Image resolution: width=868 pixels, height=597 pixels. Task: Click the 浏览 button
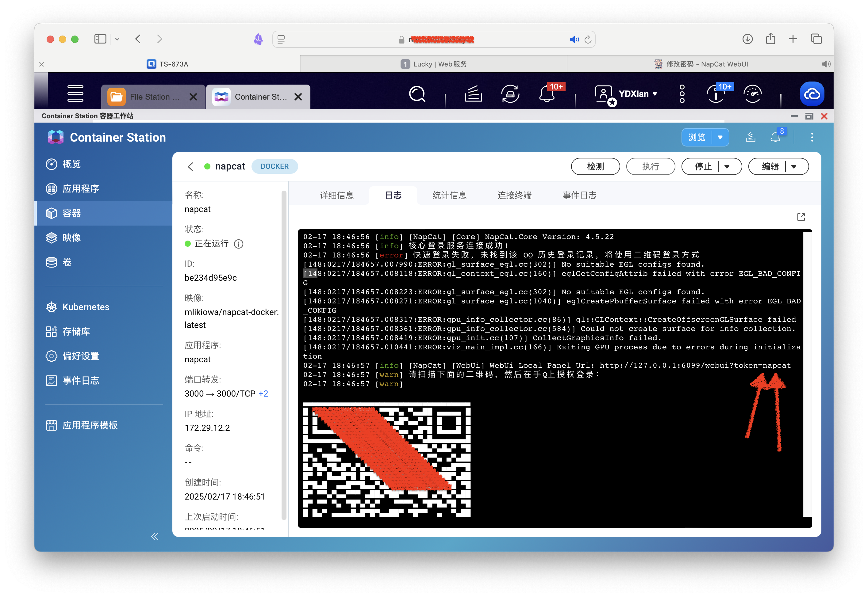(x=697, y=138)
